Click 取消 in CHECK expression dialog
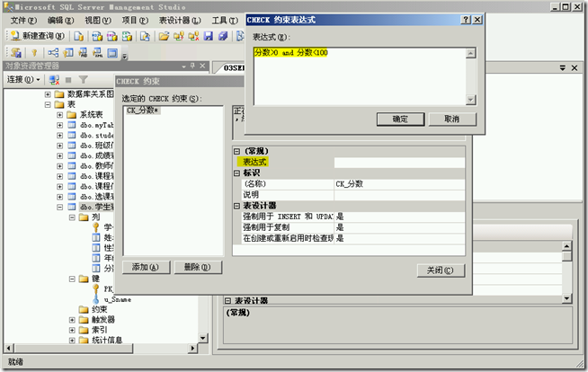The image size is (588, 372). [x=452, y=120]
